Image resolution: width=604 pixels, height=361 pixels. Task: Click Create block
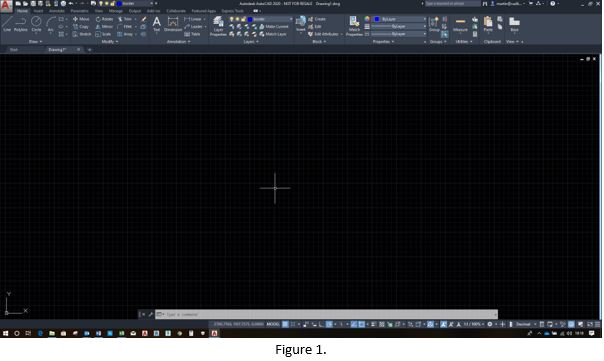[x=317, y=19]
